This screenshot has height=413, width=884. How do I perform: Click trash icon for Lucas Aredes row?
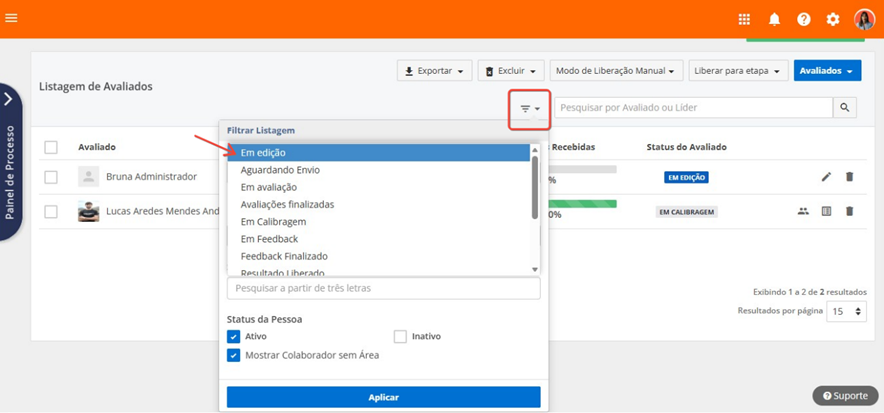point(850,212)
